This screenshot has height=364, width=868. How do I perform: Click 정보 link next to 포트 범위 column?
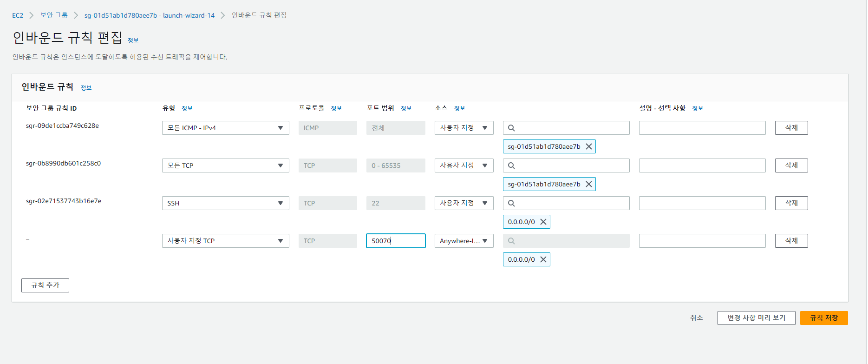click(406, 108)
